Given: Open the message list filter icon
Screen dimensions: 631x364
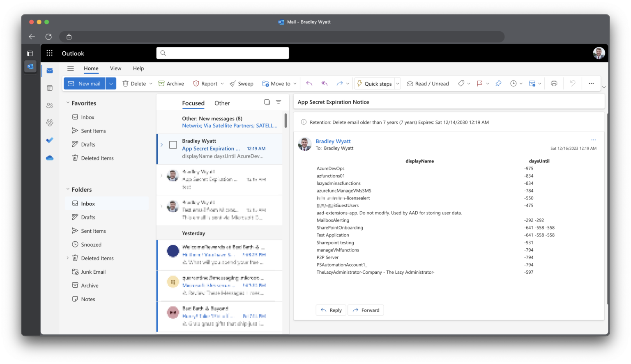Looking at the screenshot, I should [279, 102].
